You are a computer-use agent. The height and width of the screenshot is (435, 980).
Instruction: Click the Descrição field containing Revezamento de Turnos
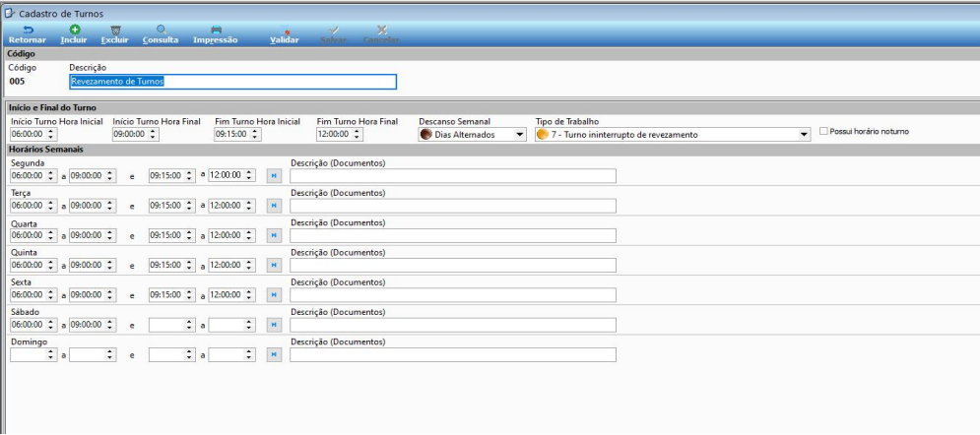click(232, 82)
